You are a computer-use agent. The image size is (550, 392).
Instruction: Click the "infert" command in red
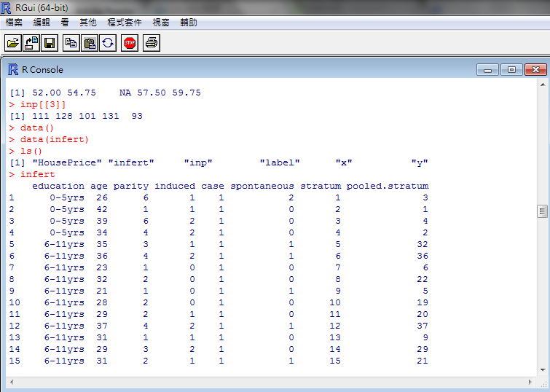tap(38, 174)
